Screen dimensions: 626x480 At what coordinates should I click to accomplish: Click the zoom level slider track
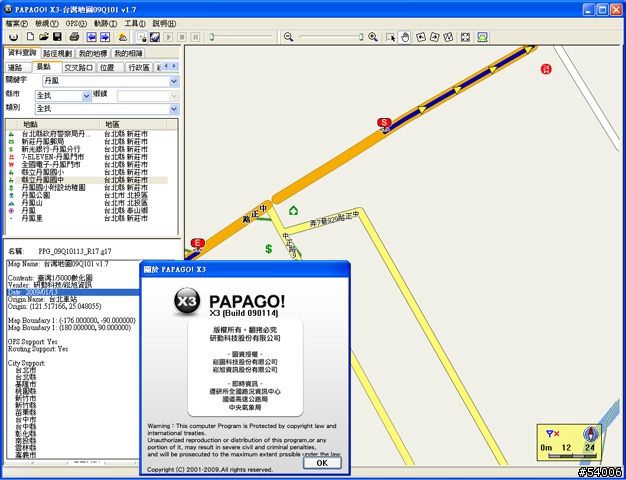pyautogui.click(x=331, y=37)
